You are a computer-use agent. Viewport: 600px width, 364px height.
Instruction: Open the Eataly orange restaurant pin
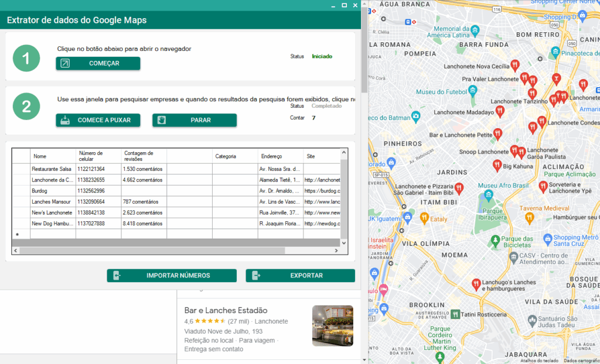point(425,218)
